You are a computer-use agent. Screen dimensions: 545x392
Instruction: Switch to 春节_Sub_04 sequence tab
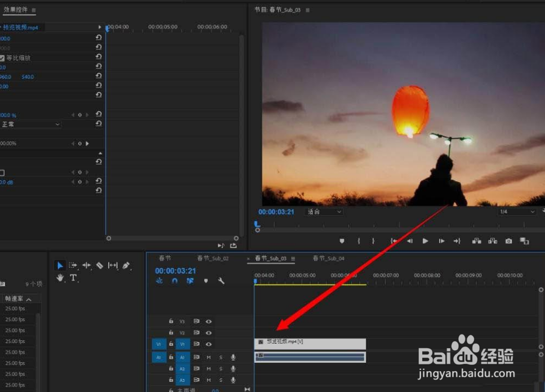point(328,258)
